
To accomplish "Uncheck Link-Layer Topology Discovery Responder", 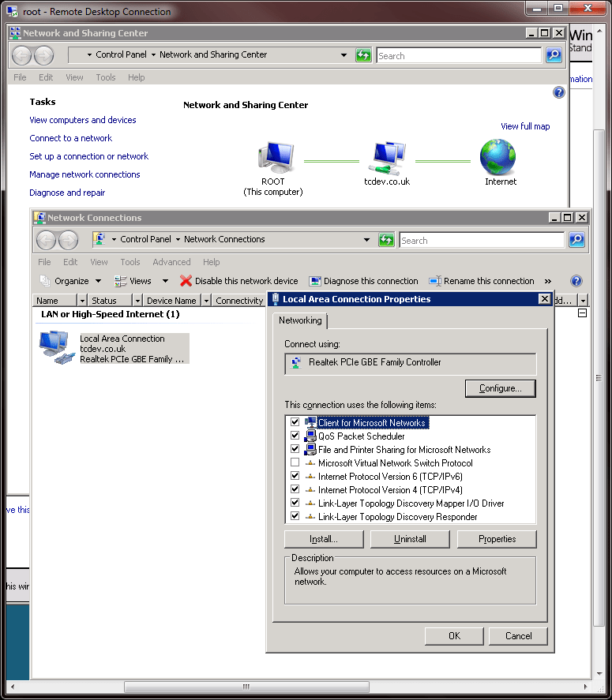I will 295,515.
